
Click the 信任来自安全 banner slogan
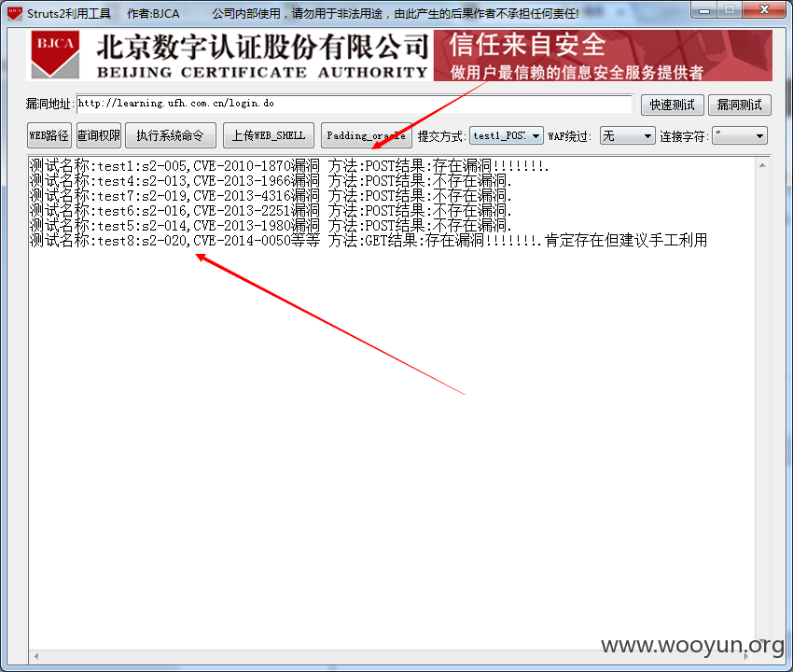tap(527, 45)
